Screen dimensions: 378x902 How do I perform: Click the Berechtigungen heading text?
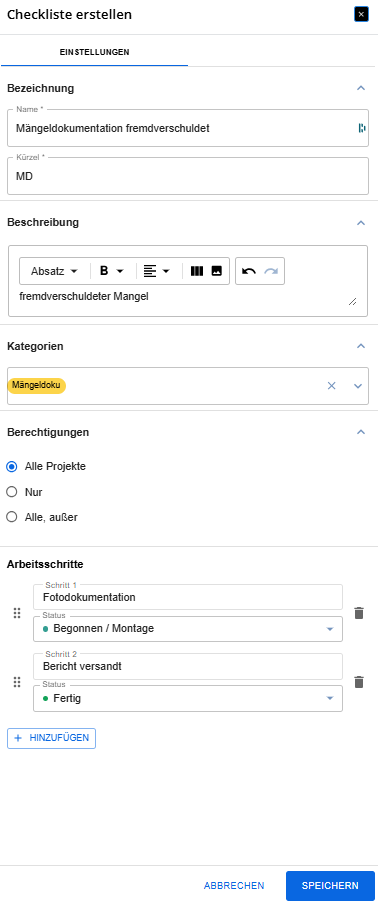[48, 432]
